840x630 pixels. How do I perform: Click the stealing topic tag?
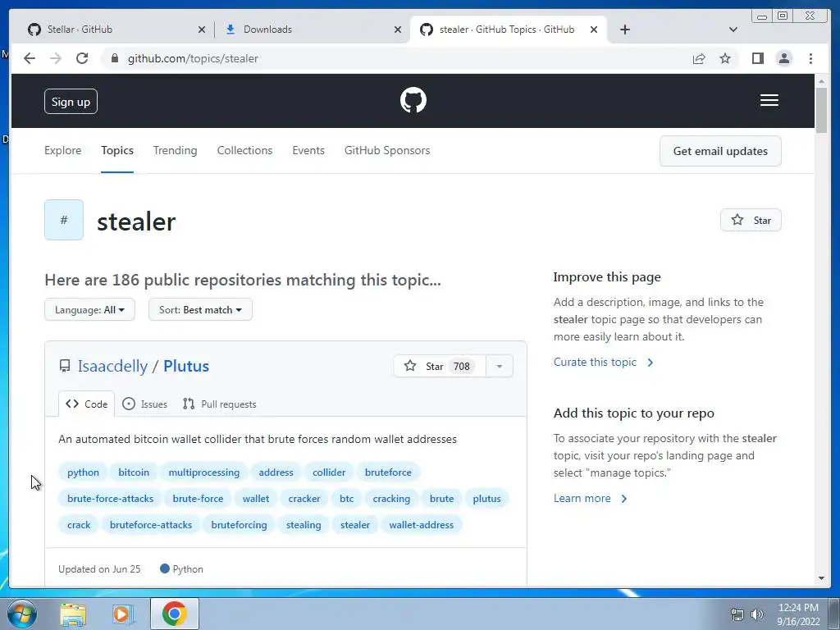click(x=304, y=524)
